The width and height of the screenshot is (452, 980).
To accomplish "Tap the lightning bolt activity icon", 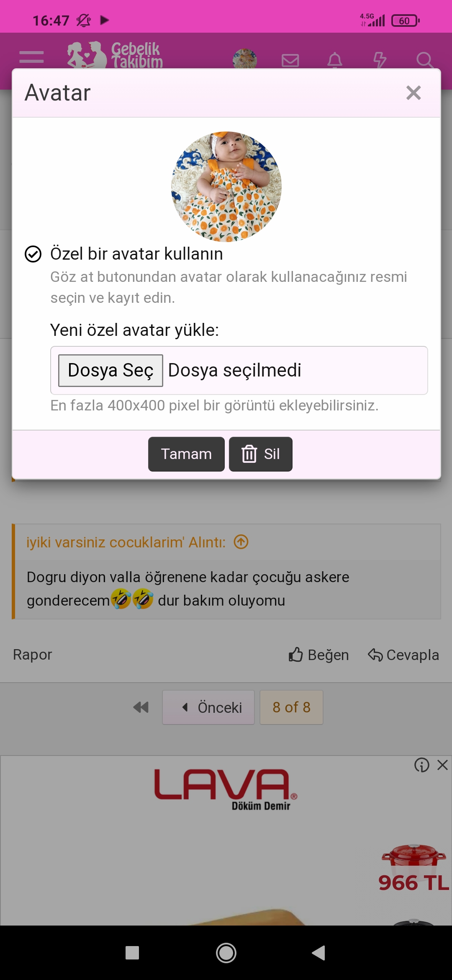I will [380, 60].
